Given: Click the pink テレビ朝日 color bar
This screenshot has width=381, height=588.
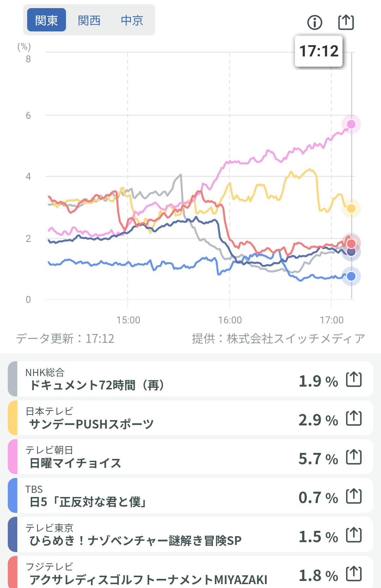Looking at the screenshot, I should click(x=13, y=457).
